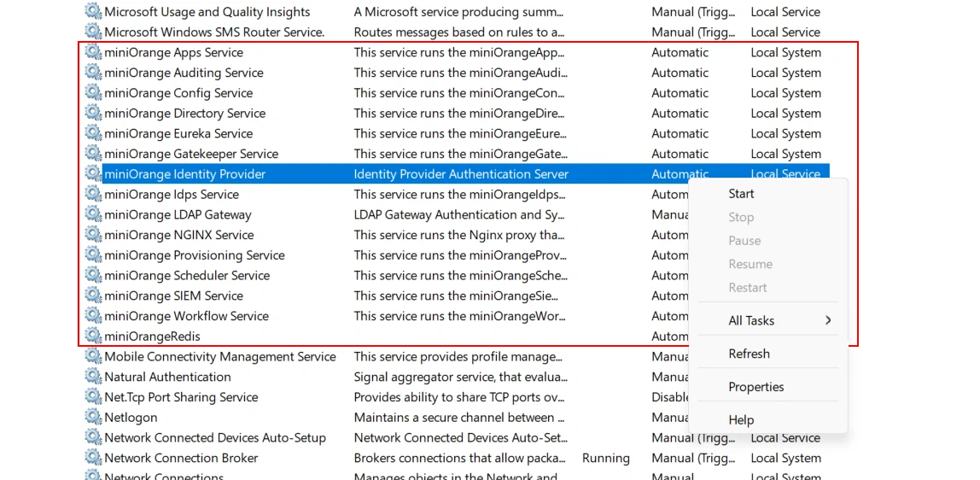Click gear icon of miniOrangeRedis
Image resolution: width=980 pixels, height=480 pixels.
[93, 336]
